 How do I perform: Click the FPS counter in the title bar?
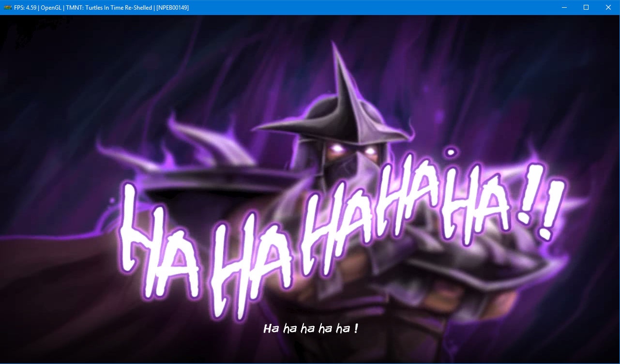[x=24, y=8]
